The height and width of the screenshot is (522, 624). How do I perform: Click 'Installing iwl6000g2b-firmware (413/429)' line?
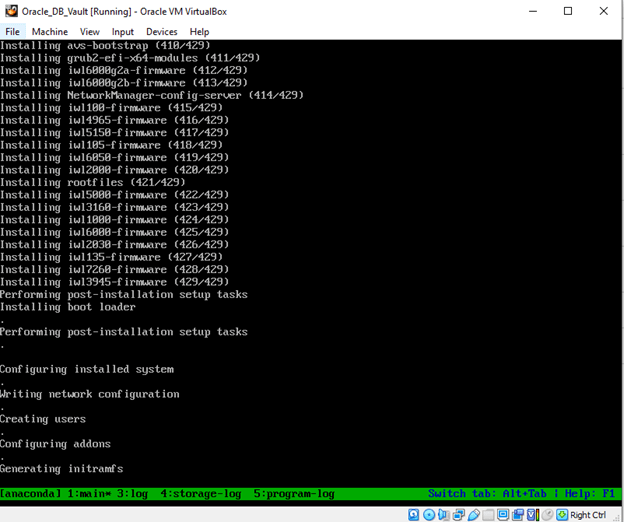124,83
